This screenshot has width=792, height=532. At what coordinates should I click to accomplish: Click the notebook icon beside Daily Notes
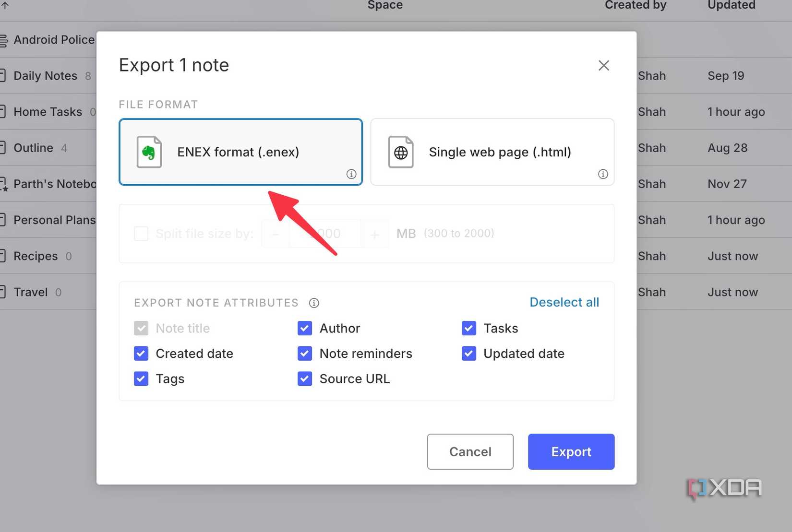tap(2, 75)
